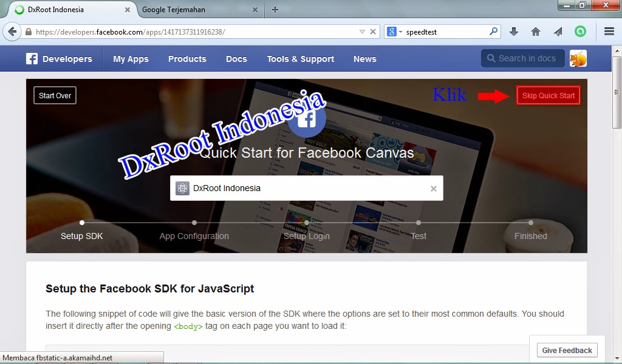Click the Facebook Developers logo
622x364 pixels.
[x=59, y=59]
